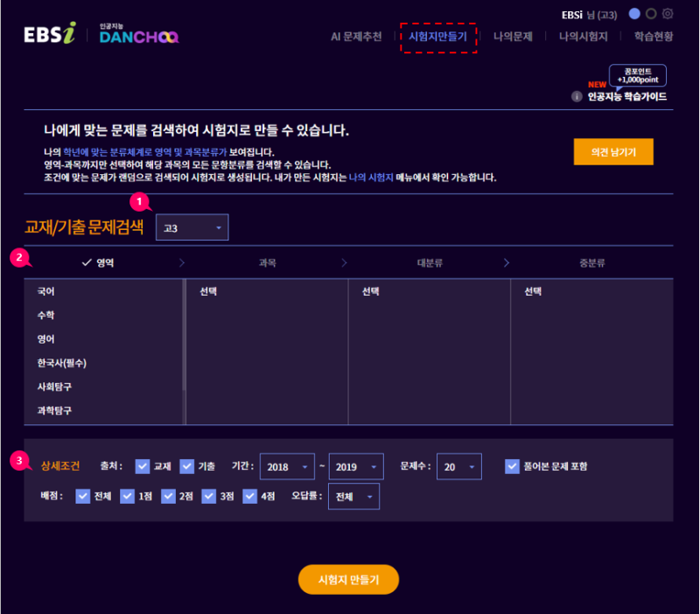Uncheck the 교재 source checkbox
This screenshot has width=700, height=614.
[x=143, y=466]
